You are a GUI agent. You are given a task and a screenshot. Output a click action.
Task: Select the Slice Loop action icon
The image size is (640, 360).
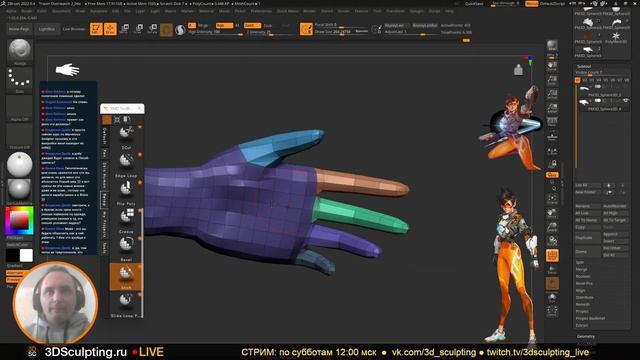coord(126,304)
